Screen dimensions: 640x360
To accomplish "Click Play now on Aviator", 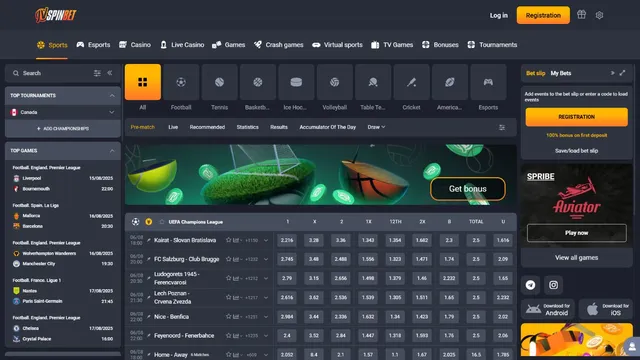I will point(576,233).
